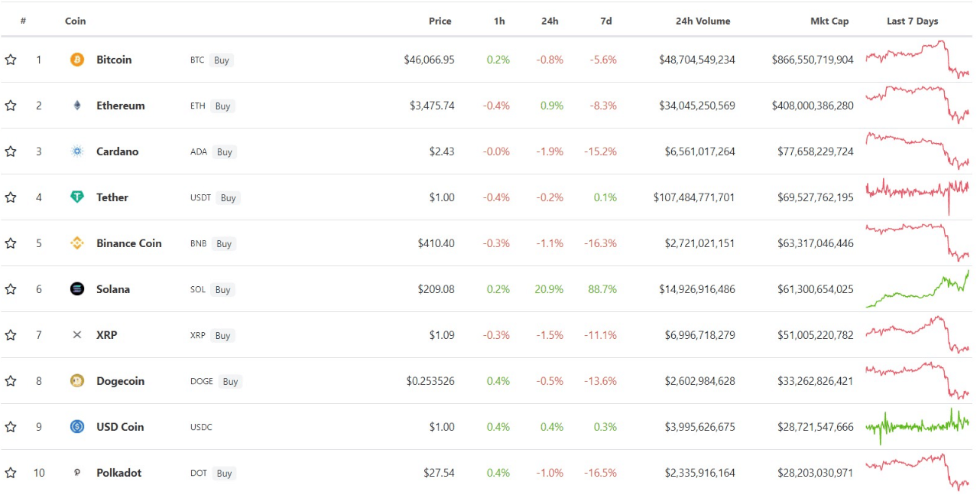Viewport: 980px width, 495px height.
Task: Add Solana to watchlist via star
Action: click(11, 289)
